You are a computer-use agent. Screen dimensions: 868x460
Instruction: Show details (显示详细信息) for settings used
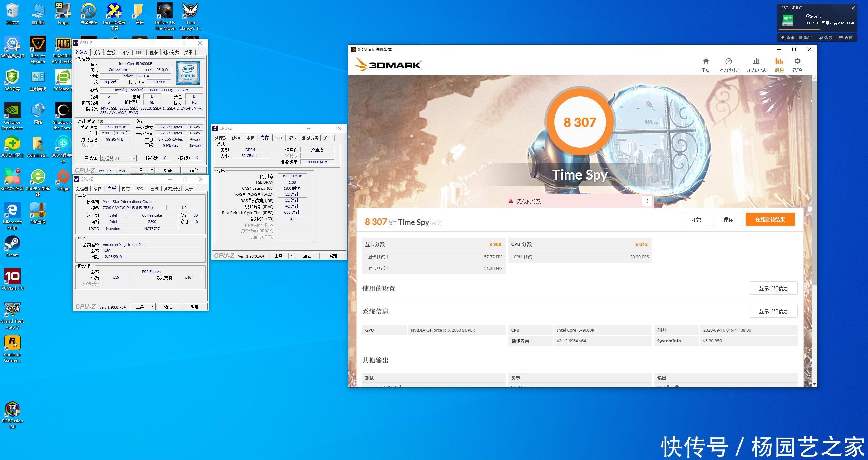pyautogui.click(x=773, y=288)
